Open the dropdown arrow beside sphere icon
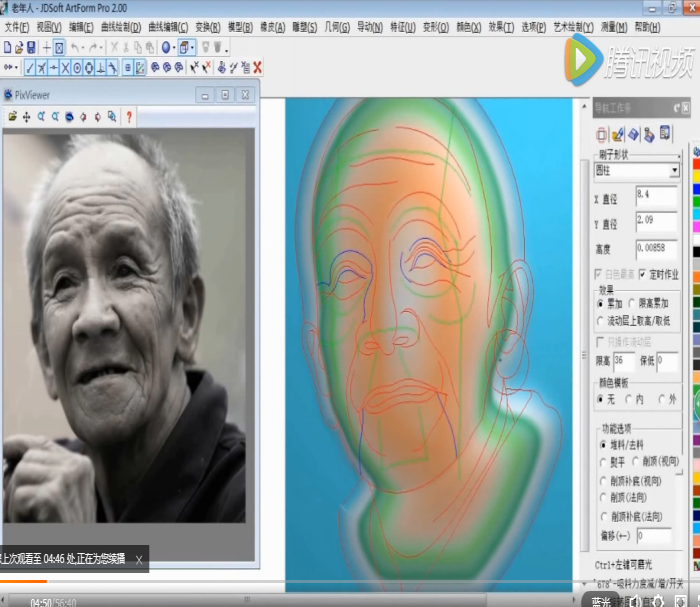Viewport: 700px width, 607px height. coord(175,47)
